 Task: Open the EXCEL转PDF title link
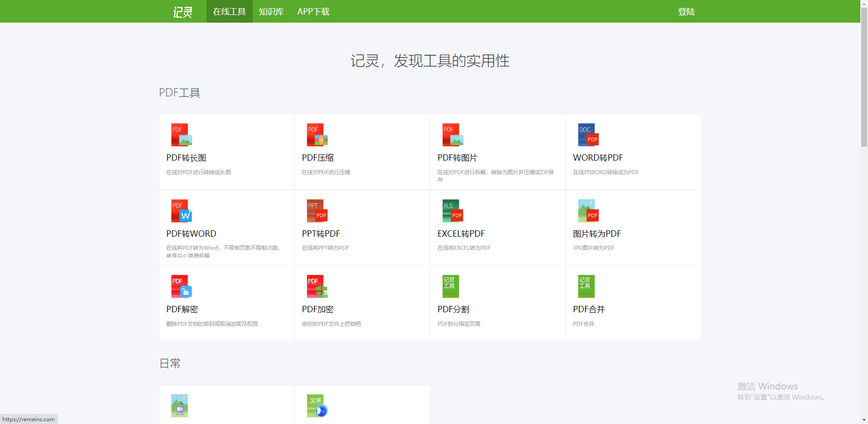click(x=461, y=234)
